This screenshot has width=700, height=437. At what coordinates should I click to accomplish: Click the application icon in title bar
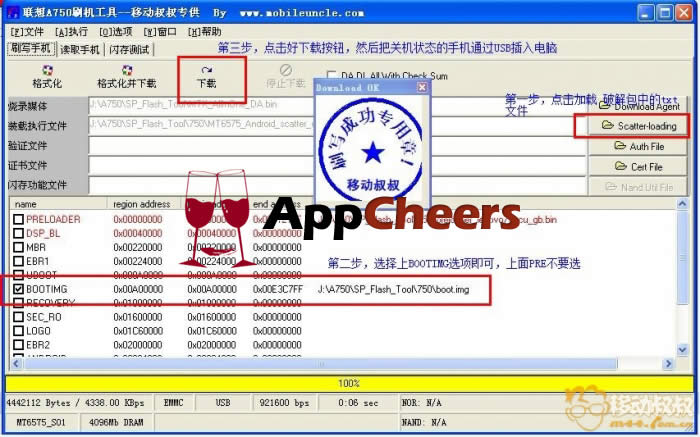coord(13,12)
